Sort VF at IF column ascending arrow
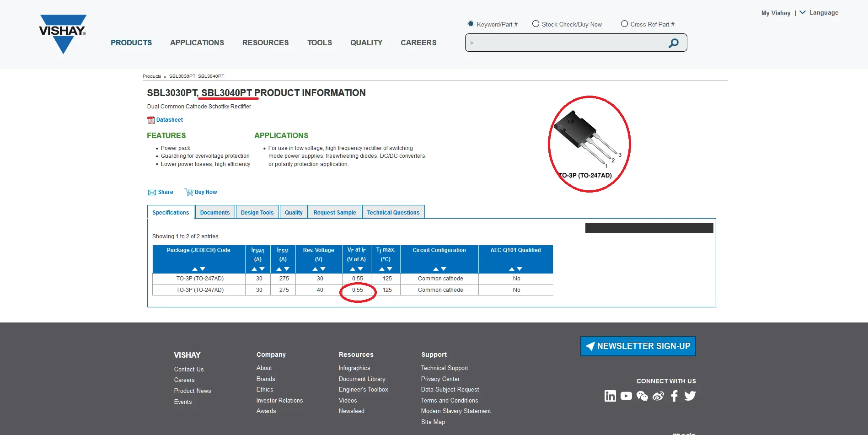Screen dimensions: 868x435 point(353,269)
